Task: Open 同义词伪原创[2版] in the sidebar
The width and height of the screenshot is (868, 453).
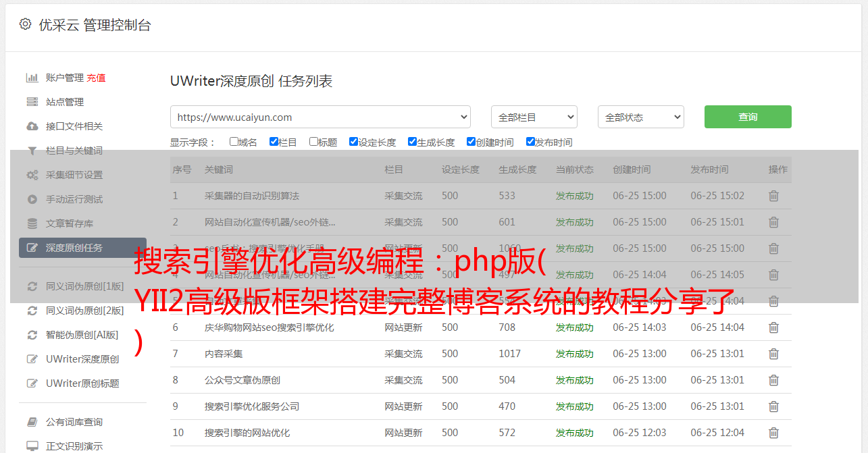Action: coord(85,311)
